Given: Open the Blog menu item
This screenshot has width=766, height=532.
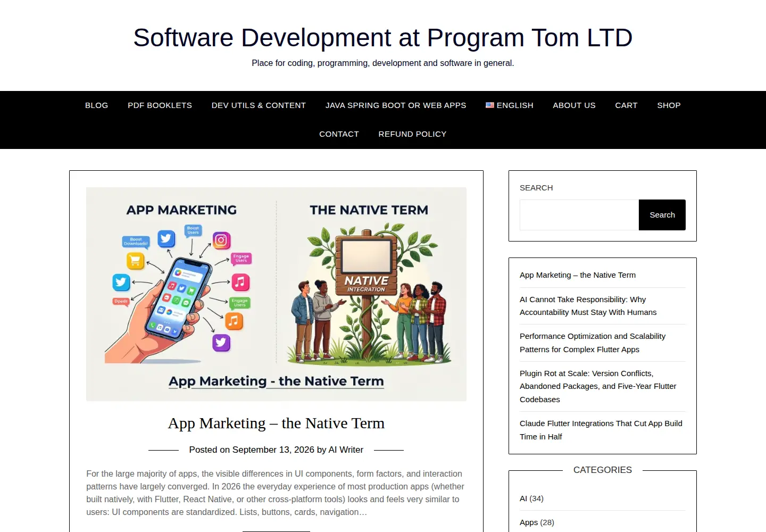Looking at the screenshot, I should [96, 105].
